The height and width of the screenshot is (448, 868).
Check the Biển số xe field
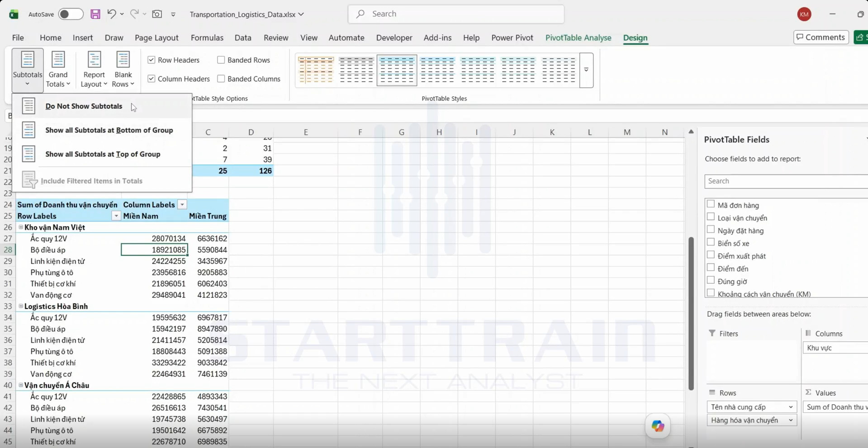[x=711, y=242]
